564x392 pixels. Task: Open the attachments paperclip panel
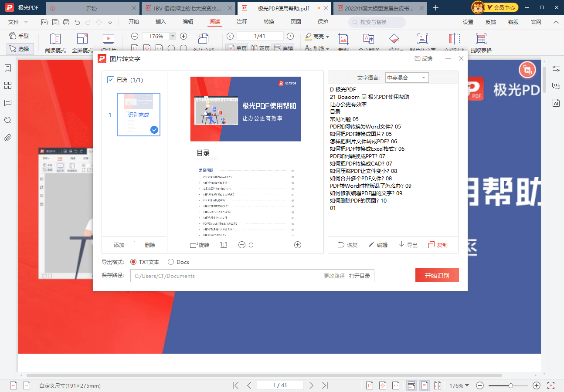pos(8,138)
